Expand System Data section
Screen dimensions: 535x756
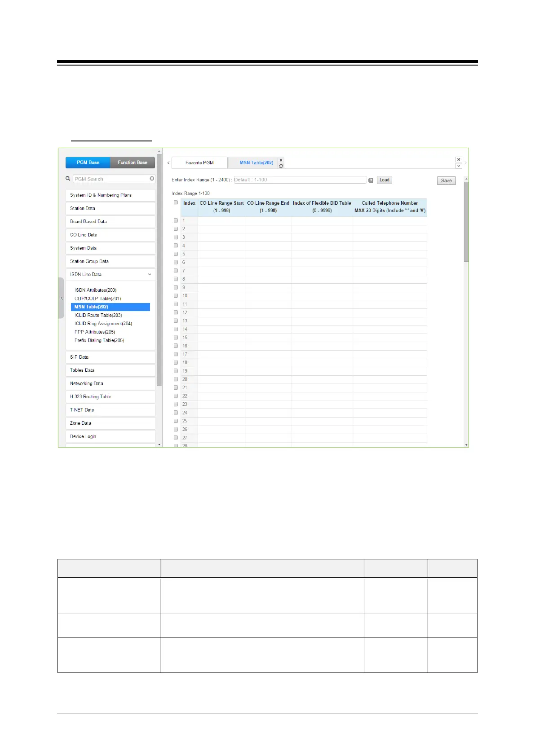[111, 248]
